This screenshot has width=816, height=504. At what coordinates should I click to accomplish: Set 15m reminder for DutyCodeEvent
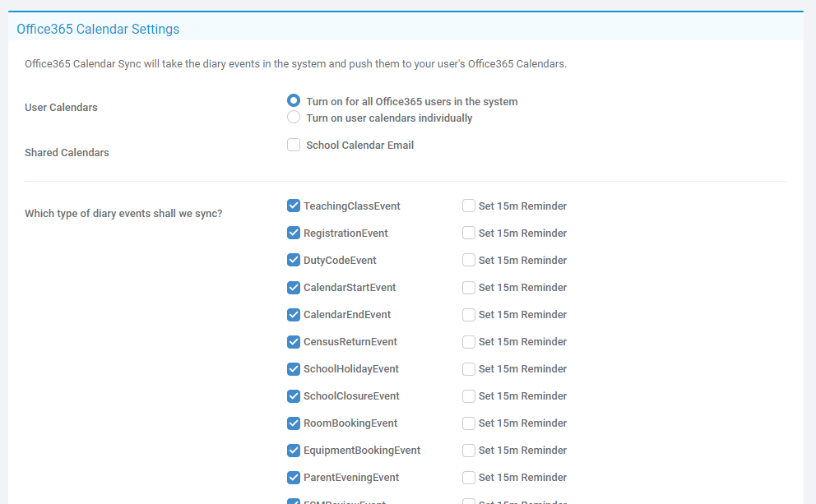[469, 261]
